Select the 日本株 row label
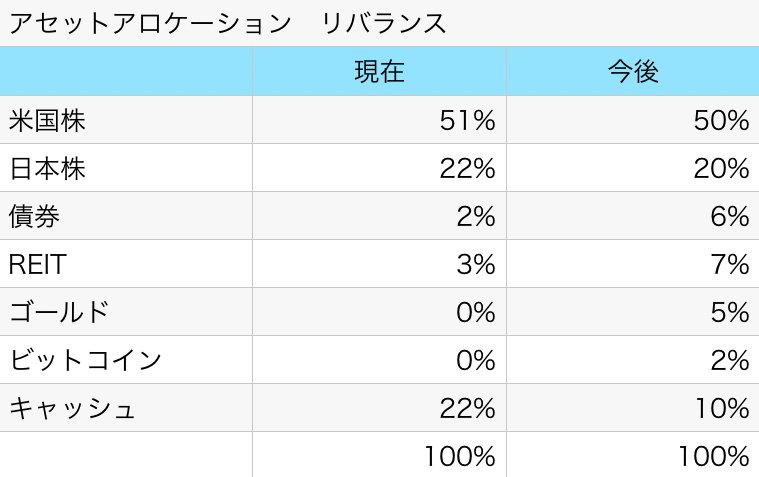This screenshot has height=477, width=759. point(47,168)
